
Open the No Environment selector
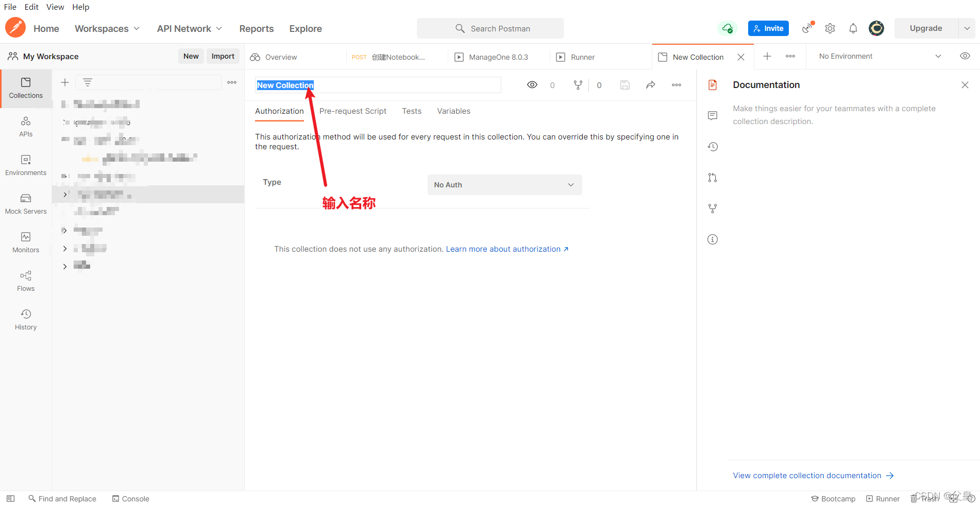[880, 56]
